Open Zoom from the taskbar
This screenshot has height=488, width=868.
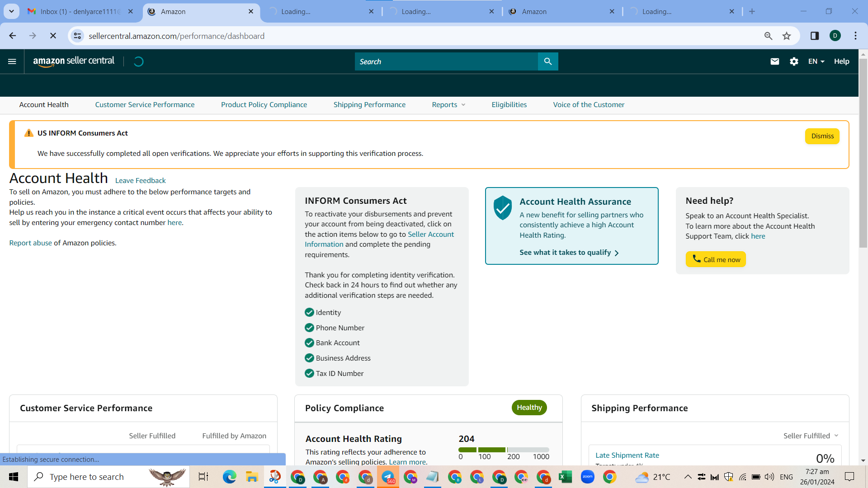(587, 477)
